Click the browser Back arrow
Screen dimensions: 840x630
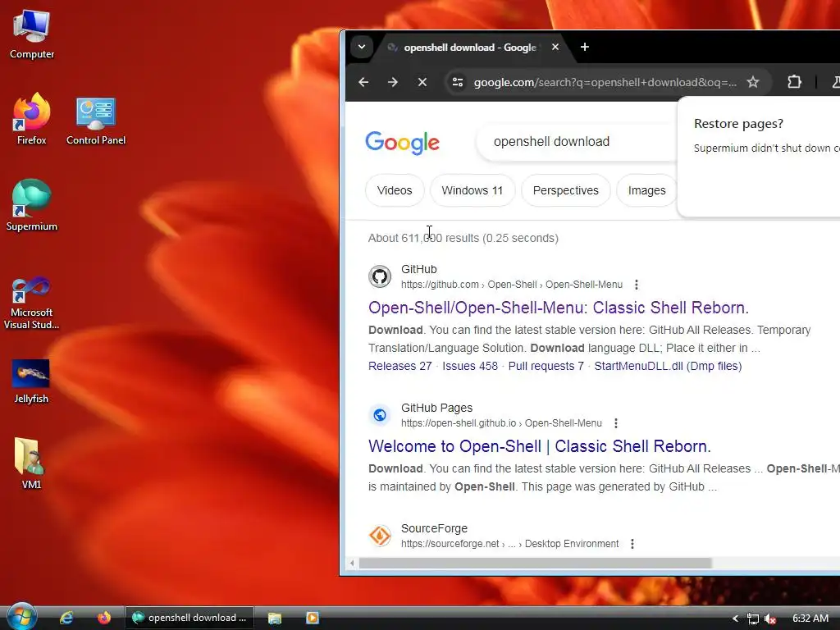pyautogui.click(x=363, y=82)
